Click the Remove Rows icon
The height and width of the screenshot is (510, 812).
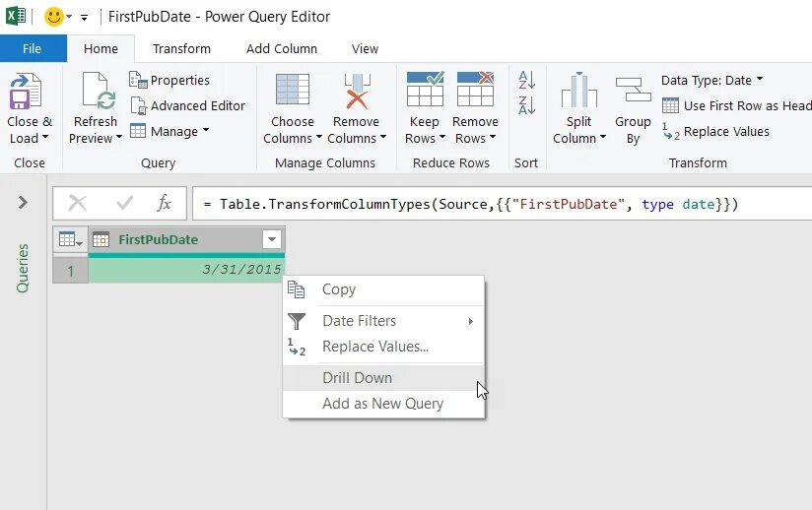tap(476, 92)
